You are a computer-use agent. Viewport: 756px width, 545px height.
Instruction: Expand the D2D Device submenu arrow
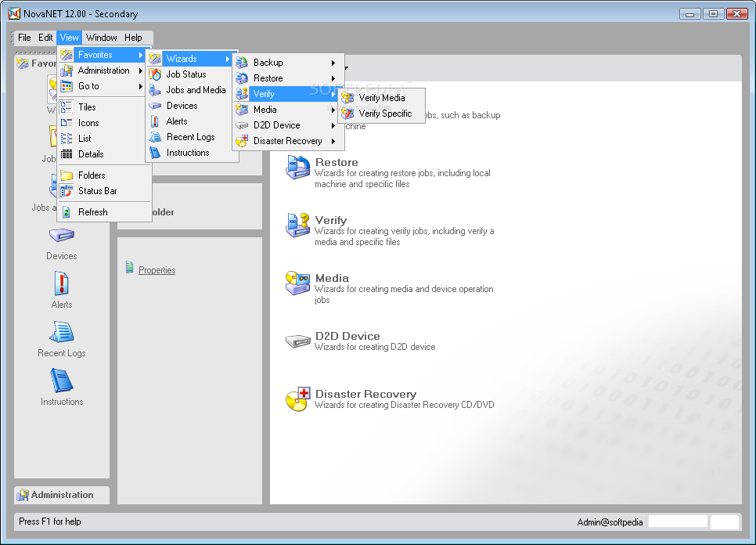333,125
